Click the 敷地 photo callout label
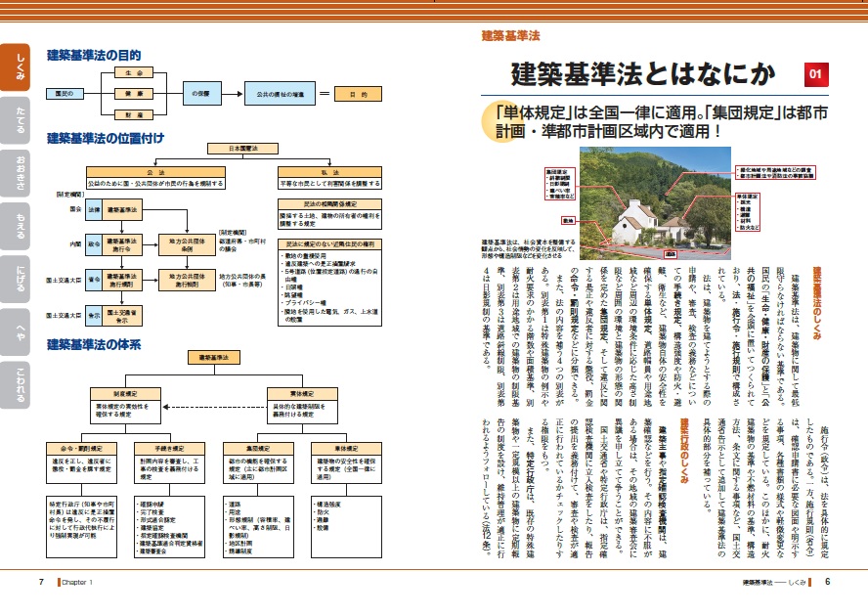868x616 pixels. (568, 220)
